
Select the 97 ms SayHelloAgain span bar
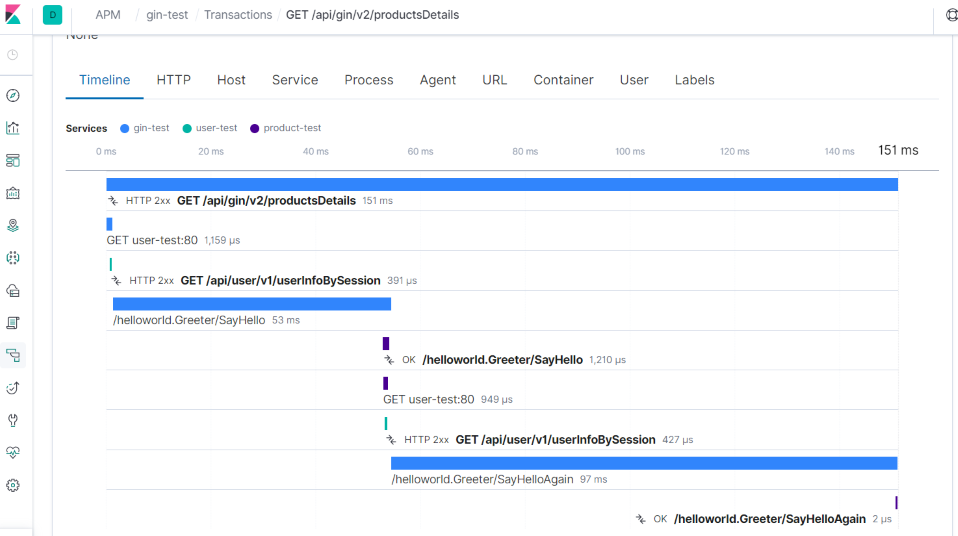[x=644, y=463]
